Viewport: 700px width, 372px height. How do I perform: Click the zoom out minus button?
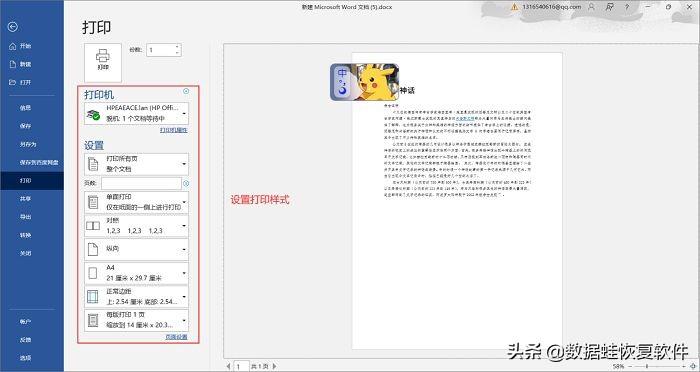point(630,367)
